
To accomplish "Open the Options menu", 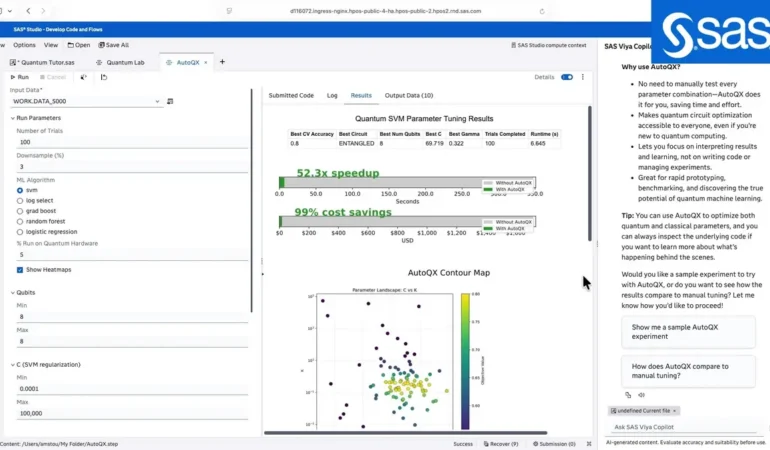I will (x=24, y=45).
